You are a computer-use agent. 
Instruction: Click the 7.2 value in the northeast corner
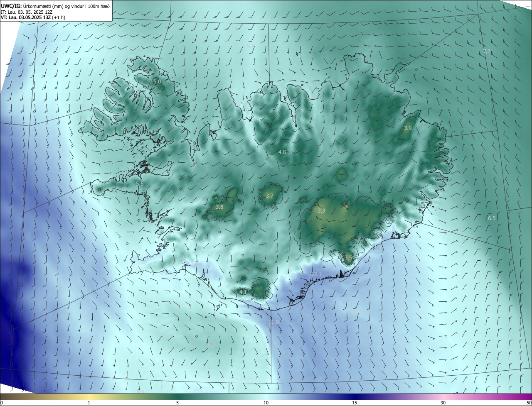point(487,51)
